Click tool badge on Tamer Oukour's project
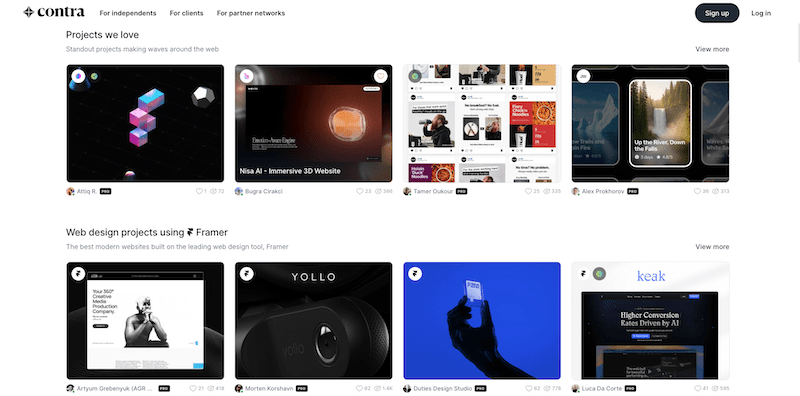 click(415, 77)
